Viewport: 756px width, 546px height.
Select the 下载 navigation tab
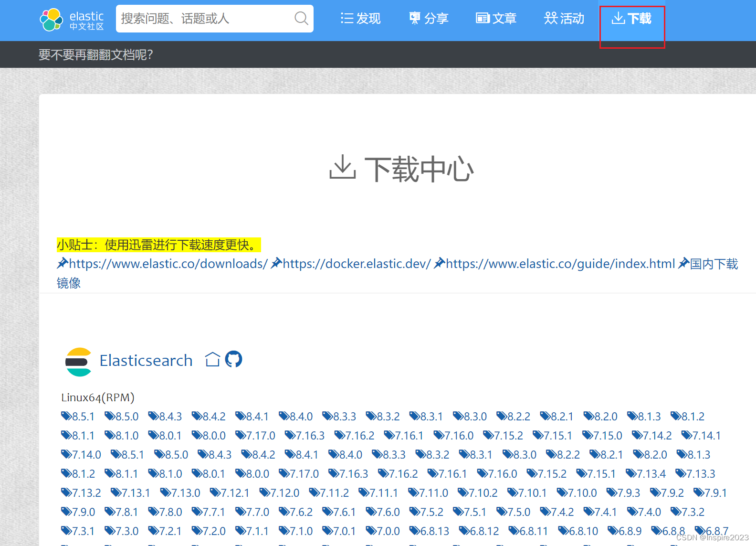point(631,19)
